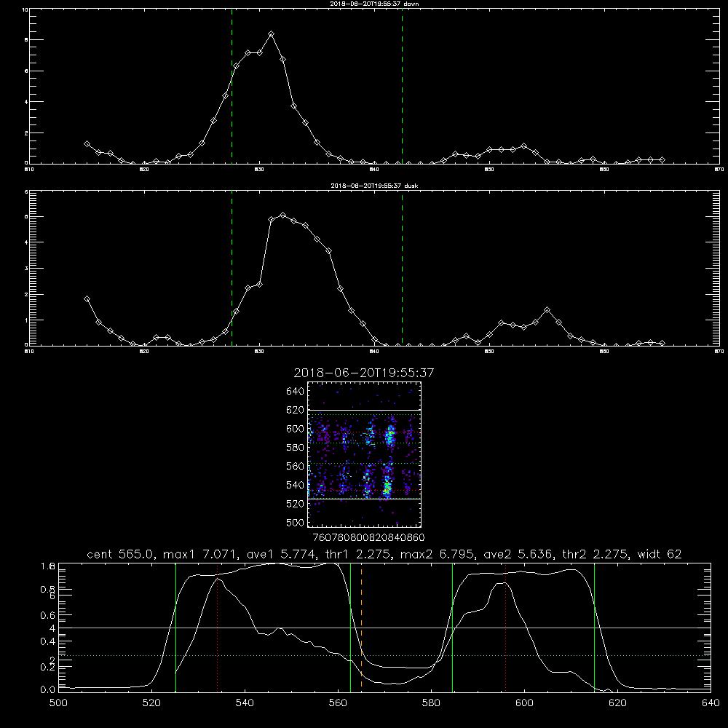Screen dimensions: 728x728
Task: Click heatmap y-axis label 640
Action: pos(295,391)
